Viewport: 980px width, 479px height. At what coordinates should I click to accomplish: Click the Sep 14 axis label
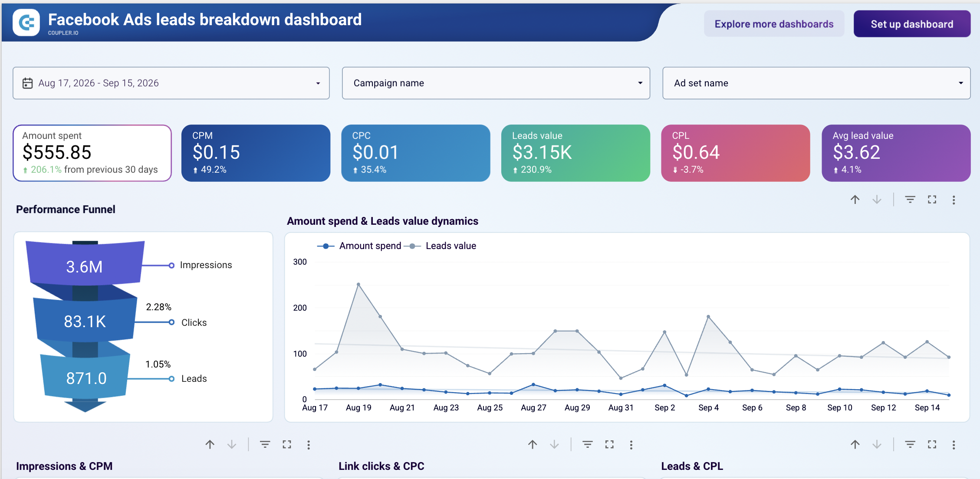[927, 408]
